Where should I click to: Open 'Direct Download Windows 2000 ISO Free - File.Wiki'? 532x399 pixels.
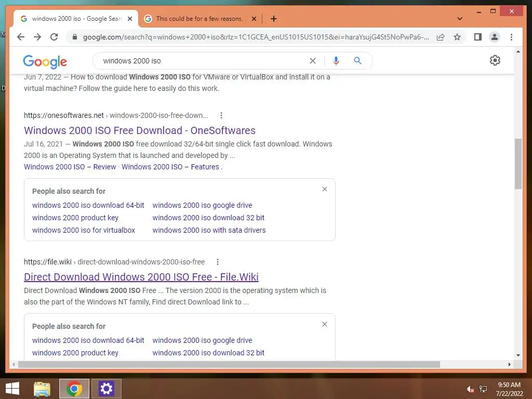141,277
